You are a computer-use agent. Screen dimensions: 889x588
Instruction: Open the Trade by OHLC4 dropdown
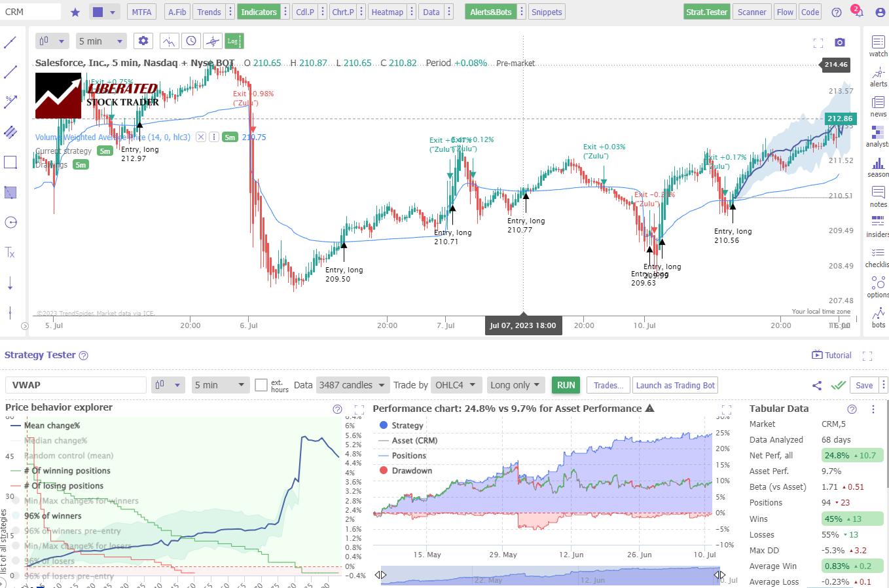click(x=456, y=385)
